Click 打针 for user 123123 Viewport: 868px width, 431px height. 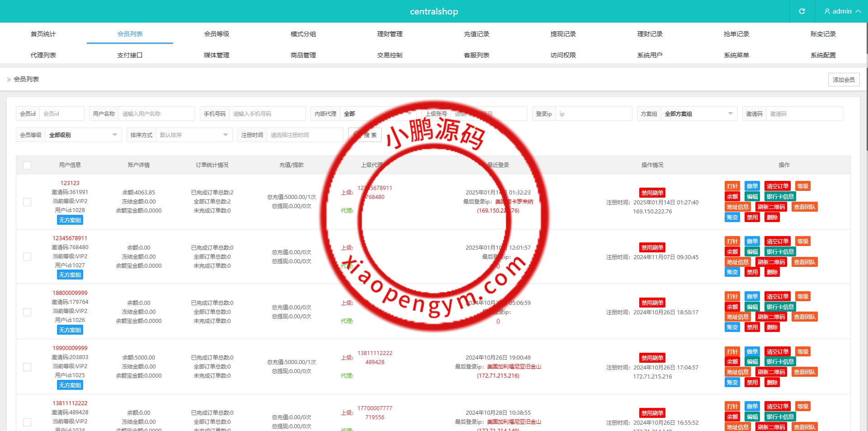(732, 186)
